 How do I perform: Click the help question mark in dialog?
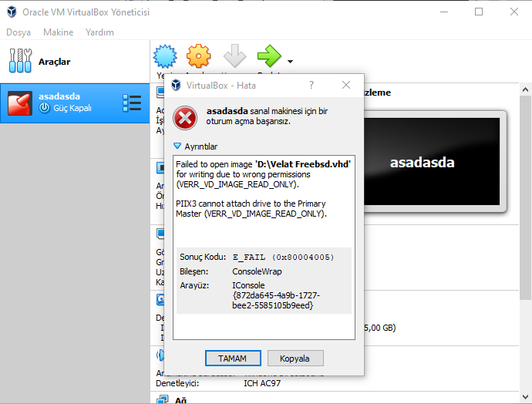311,85
